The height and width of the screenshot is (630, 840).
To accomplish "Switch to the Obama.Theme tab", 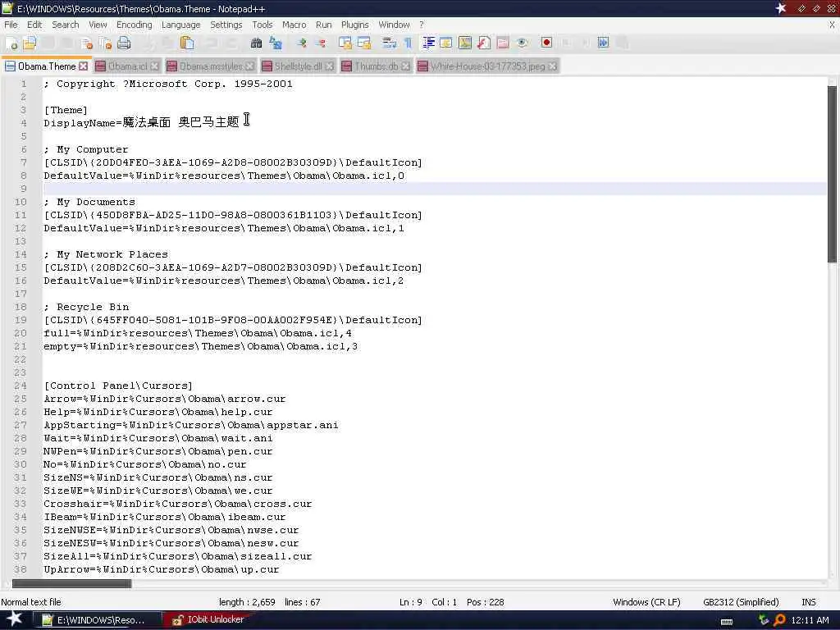I will pos(47,66).
